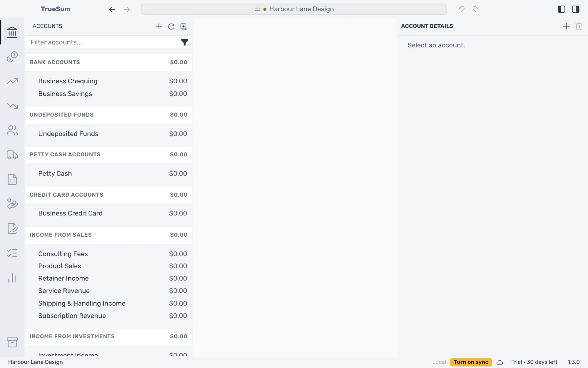Collapse the Credit Card Accounts group header

[x=109, y=195]
